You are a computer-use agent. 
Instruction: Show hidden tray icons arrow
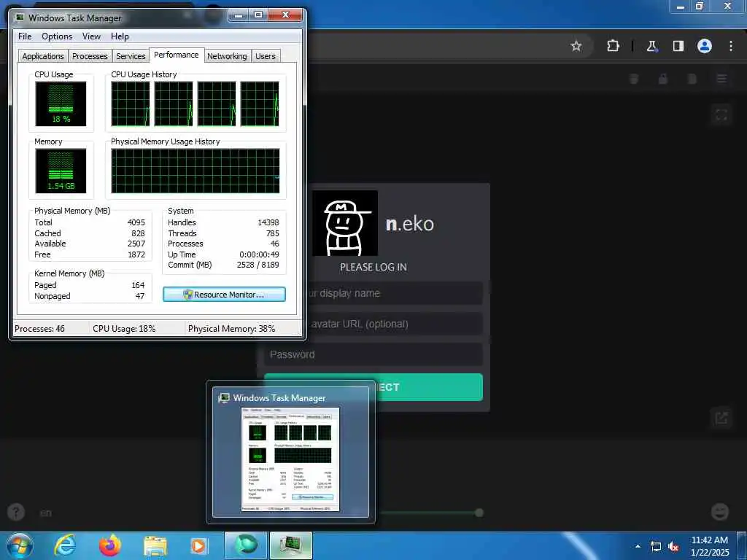(638, 547)
